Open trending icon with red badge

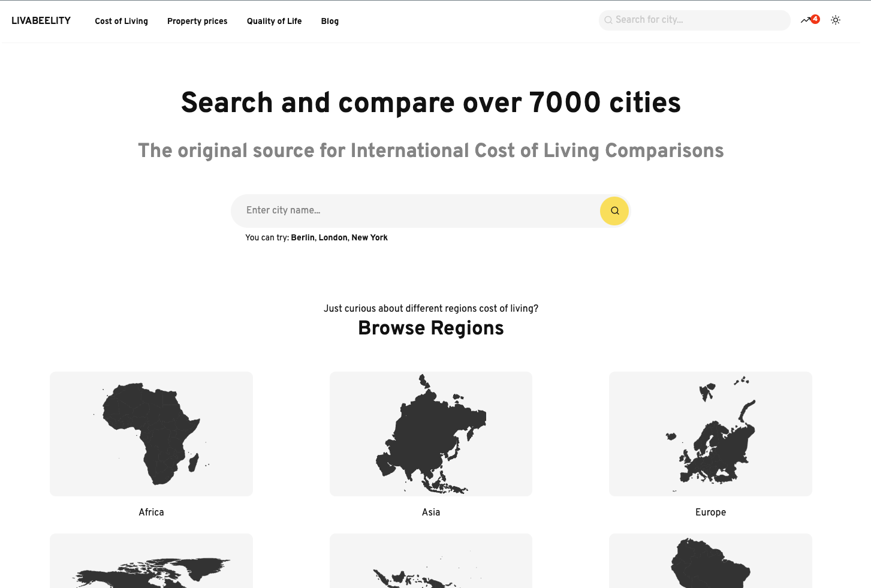pos(810,20)
